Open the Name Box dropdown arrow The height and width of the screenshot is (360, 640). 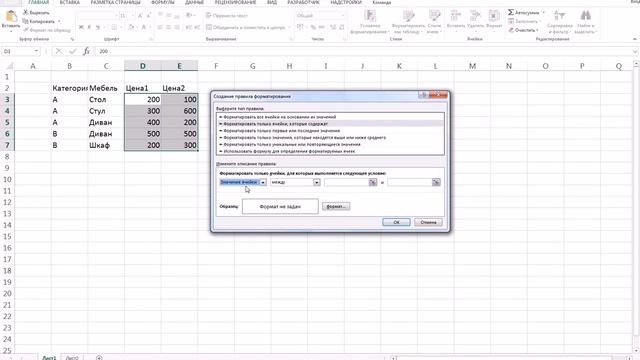click(36, 51)
